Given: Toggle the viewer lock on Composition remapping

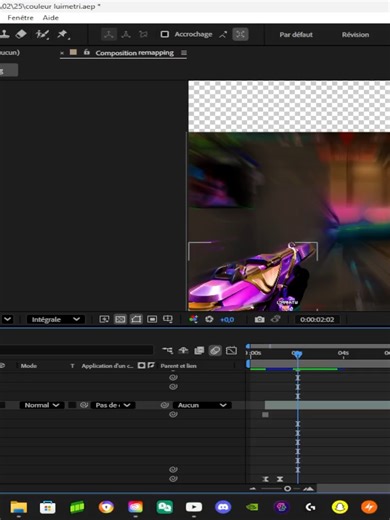Looking at the screenshot, I should point(87,52).
